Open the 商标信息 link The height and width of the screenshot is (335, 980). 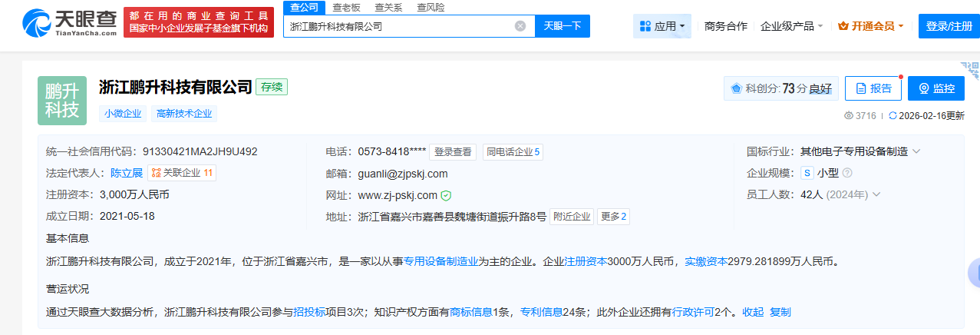tap(471, 312)
